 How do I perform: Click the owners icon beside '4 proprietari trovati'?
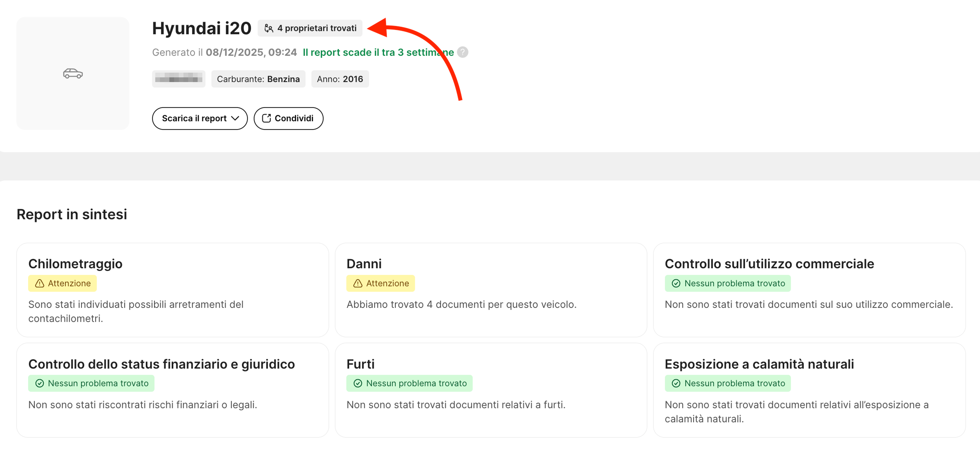click(268, 28)
